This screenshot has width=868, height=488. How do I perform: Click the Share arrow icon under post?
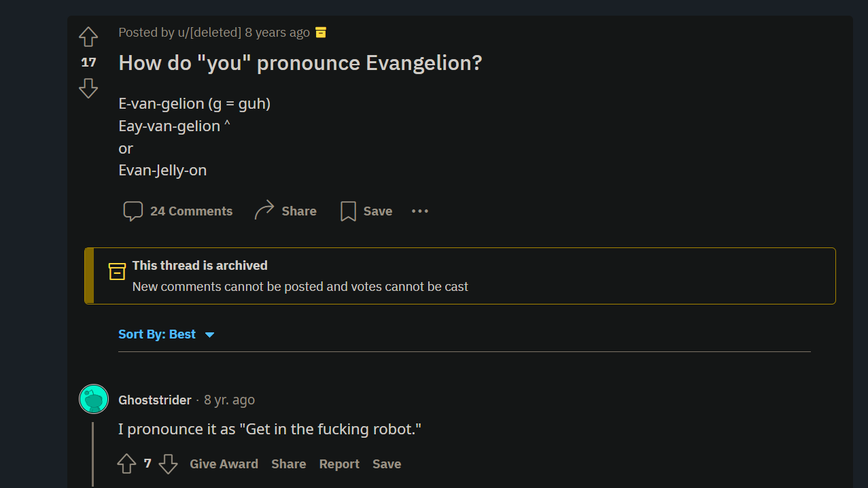click(x=264, y=211)
